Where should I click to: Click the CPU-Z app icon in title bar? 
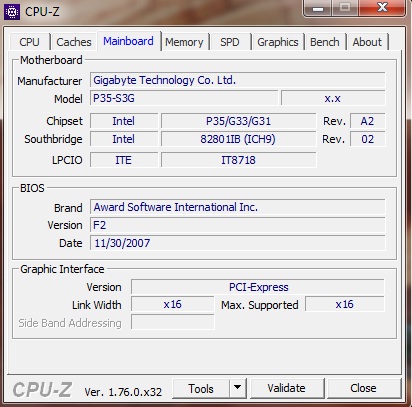pyautogui.click(x=12, y=12)
